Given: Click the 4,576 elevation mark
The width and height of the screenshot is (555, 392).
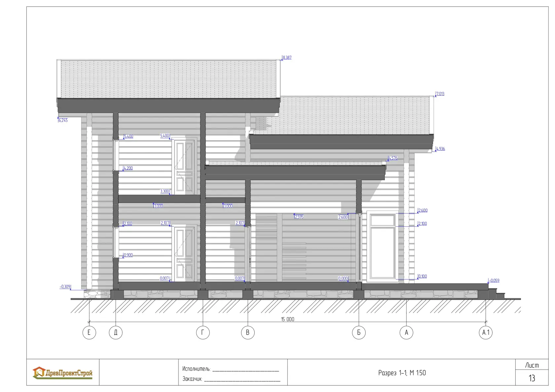Looking at the screenshot, I should point(393,158).
